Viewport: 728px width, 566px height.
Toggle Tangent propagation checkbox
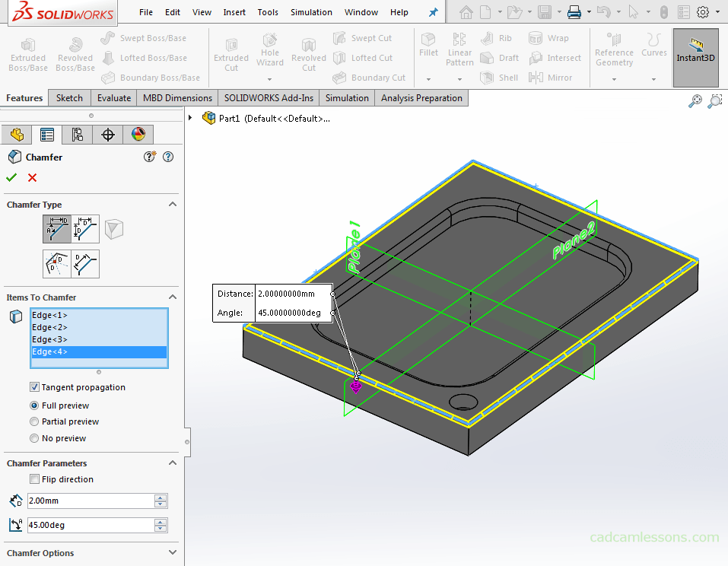click(34, 386)
